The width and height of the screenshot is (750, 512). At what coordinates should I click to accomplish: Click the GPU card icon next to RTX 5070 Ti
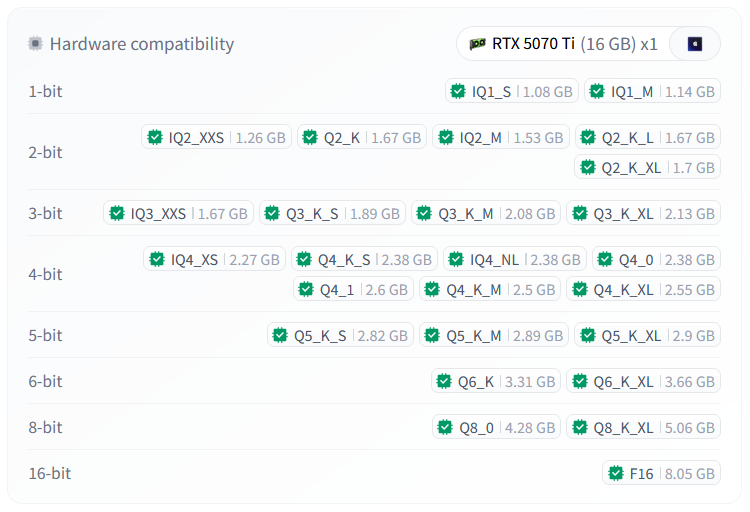point(477,44)
